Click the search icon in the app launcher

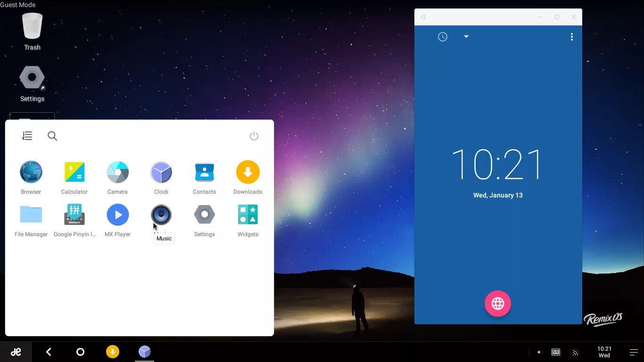click(x=52, y=136)
